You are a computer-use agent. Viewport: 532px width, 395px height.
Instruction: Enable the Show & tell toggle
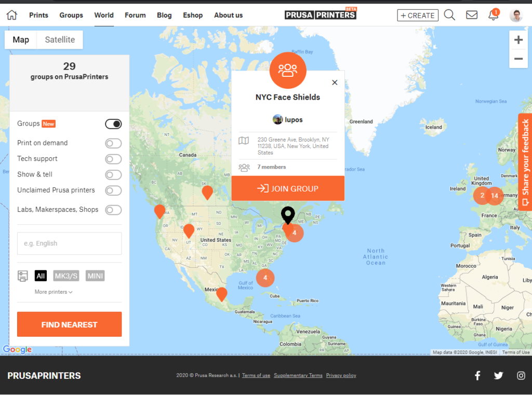[x=113, y=174]
